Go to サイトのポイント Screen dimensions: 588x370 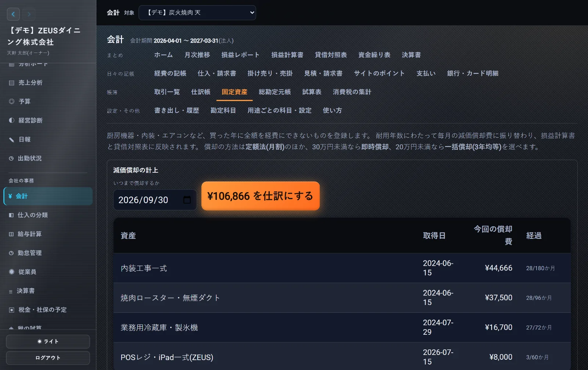pos(379,73)
